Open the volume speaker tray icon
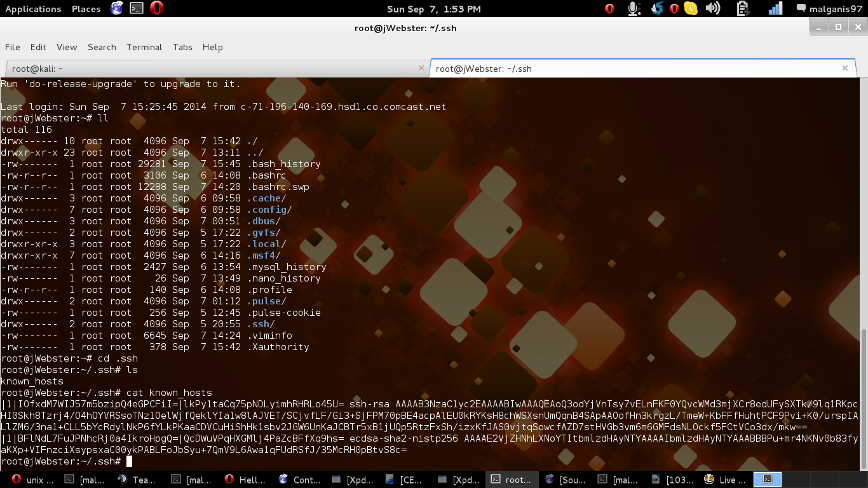Image resolution: width=868 pixels, height=488 pixels. pyautogui.click(x=712, y=8)
